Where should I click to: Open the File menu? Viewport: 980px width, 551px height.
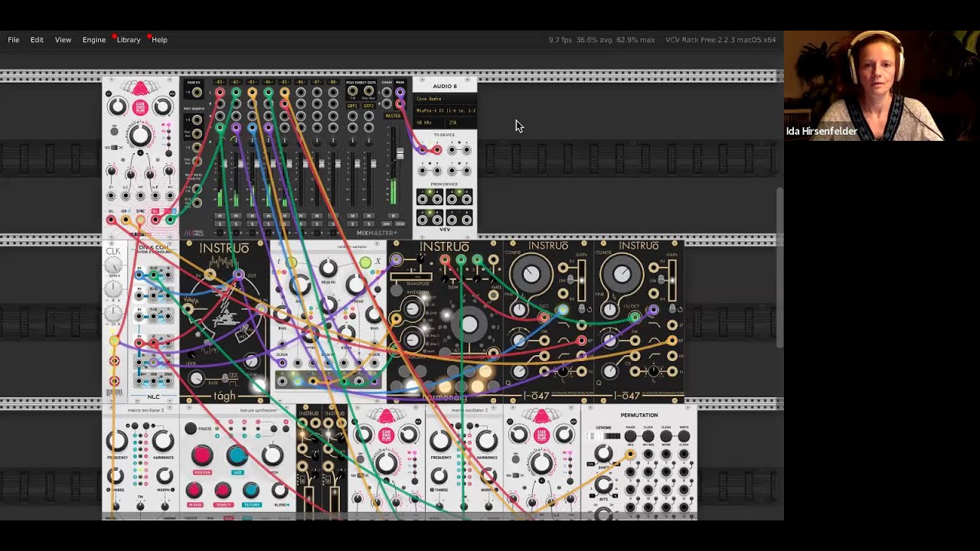(14, 40)
